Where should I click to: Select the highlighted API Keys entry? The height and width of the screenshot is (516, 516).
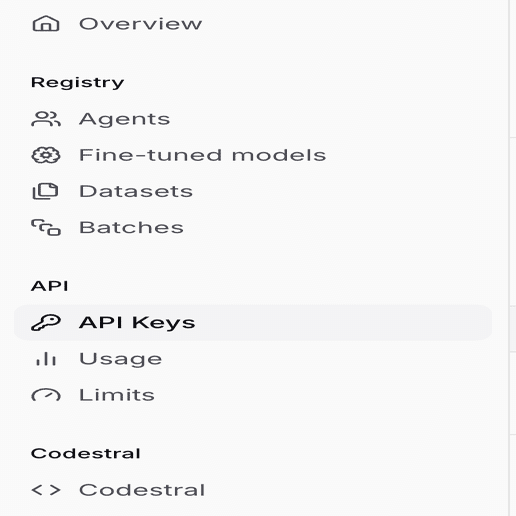253,323
